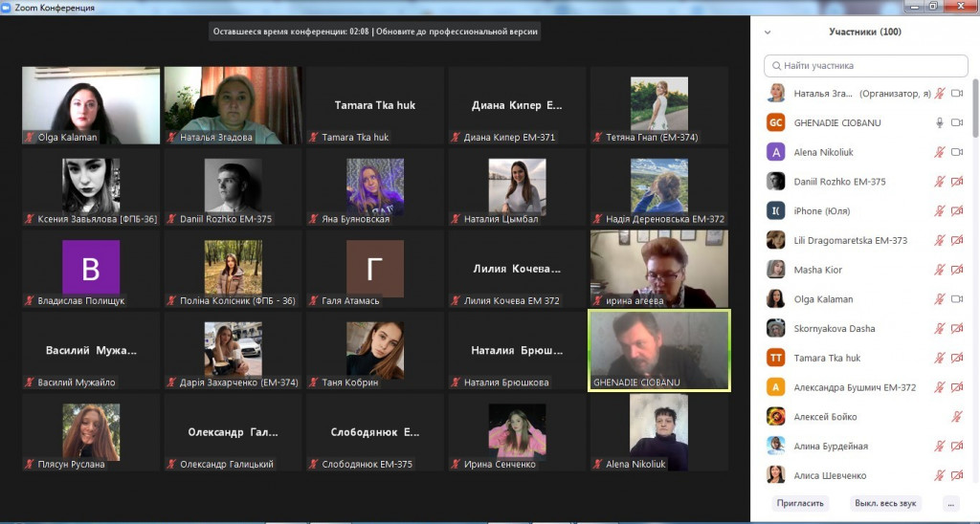This screenshot has width=980, height=524.
Task: Click Alena Nikoliuk's camera icon in participants list
Action: [x=956, y=152]
